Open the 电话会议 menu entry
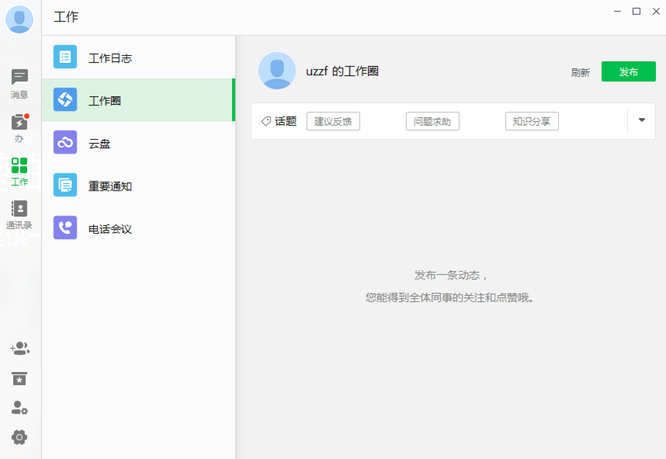Screen dimensions: 666x459 point(138,228)
